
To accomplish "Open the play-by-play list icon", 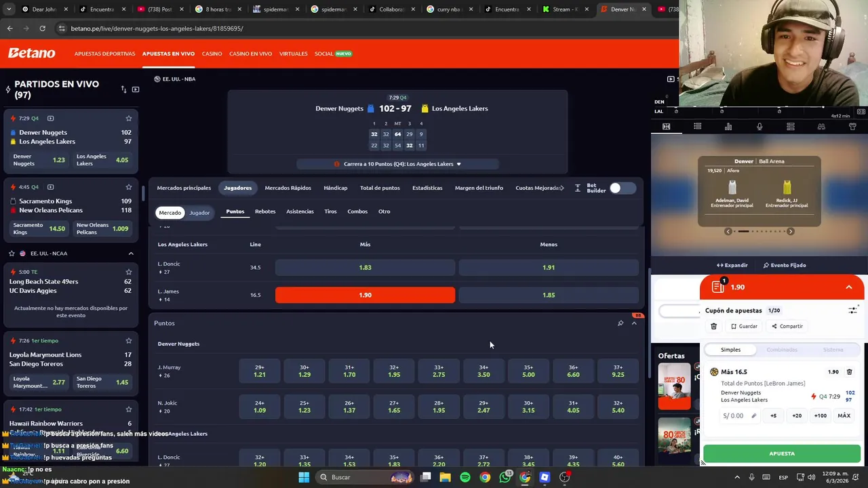I will 697,127.
